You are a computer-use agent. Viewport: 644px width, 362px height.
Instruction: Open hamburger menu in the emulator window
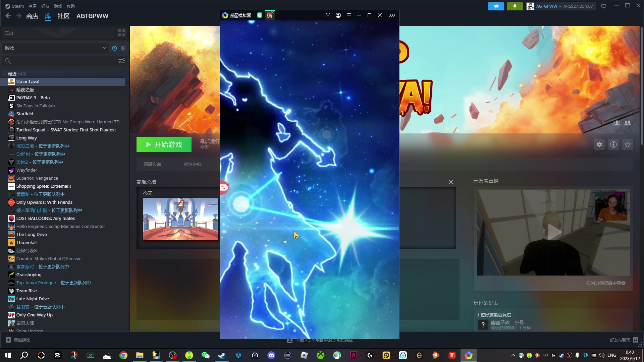point(349,15)
